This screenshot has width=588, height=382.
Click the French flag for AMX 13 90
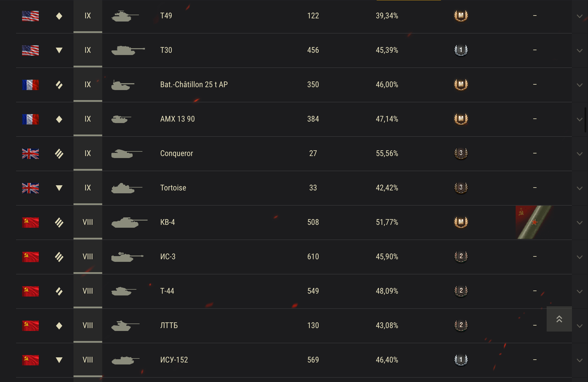(x=30, y=119)
